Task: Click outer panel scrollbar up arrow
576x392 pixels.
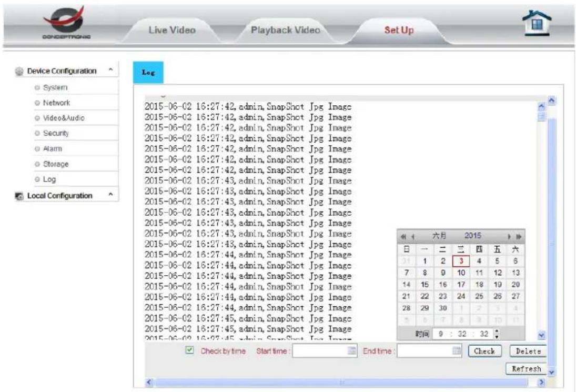Action: pos(551,100)
